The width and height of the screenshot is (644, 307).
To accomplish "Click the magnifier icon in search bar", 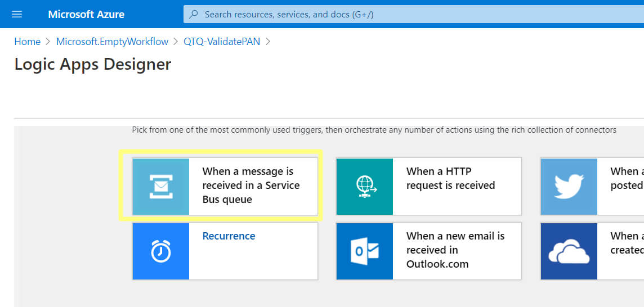I will point(194,14).
